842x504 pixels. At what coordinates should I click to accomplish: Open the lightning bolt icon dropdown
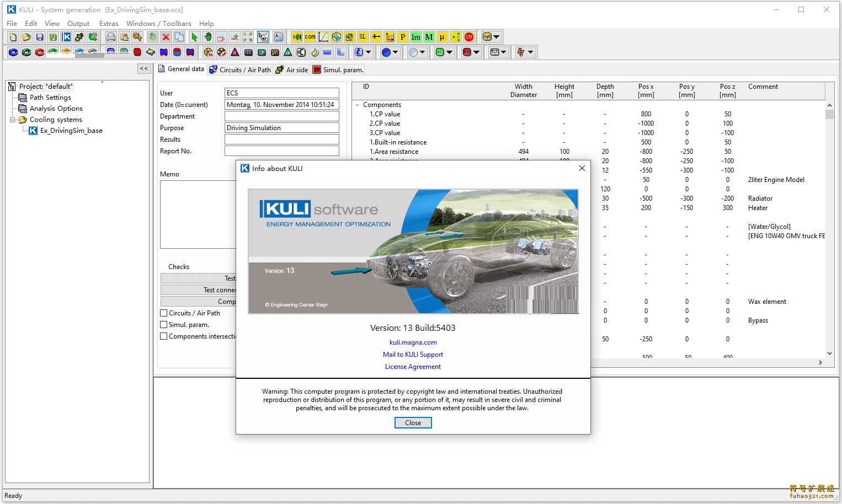[531, 52]
